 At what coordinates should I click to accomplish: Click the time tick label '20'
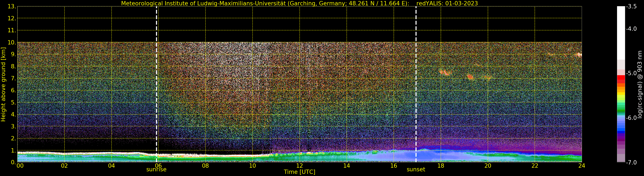pyautogui.click(x=488, y=166)
